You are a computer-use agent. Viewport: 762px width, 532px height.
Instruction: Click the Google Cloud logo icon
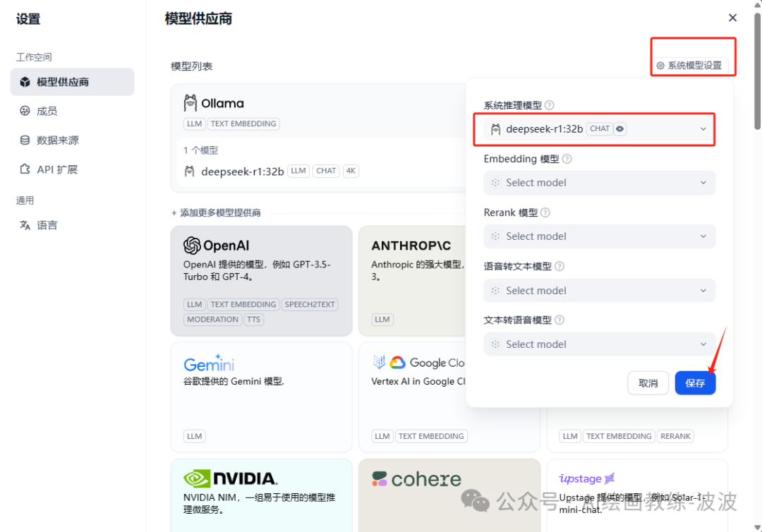pos(397,363)
